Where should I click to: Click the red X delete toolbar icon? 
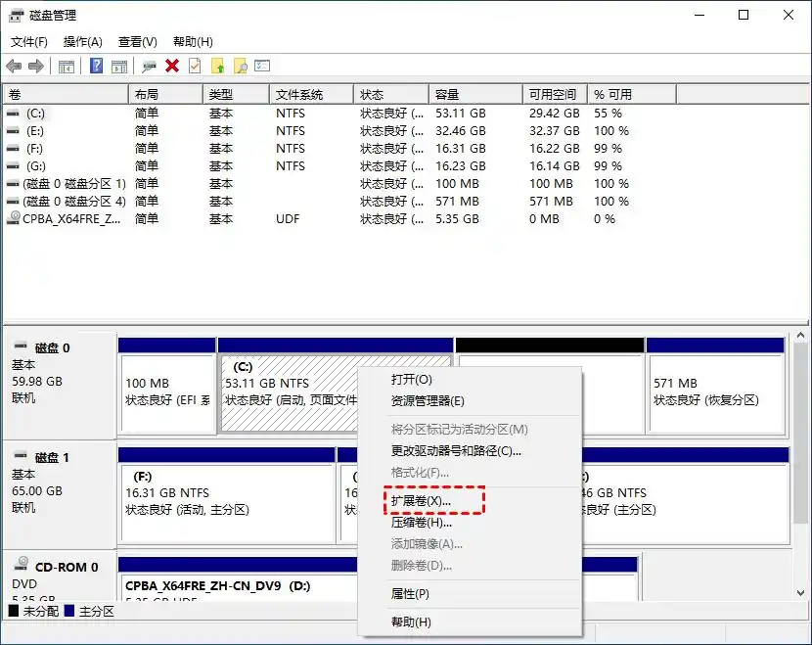[171, 66]
